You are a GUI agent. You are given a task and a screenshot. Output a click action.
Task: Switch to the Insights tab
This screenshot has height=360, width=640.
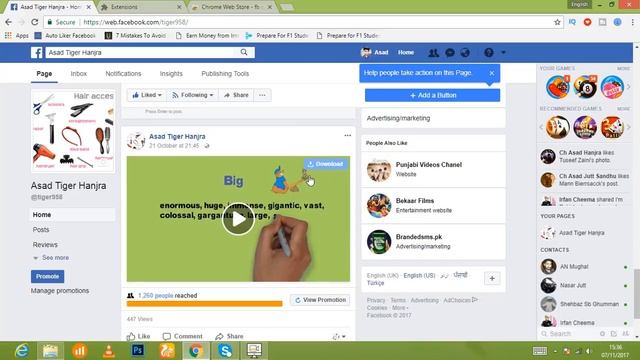click(171, 74)
